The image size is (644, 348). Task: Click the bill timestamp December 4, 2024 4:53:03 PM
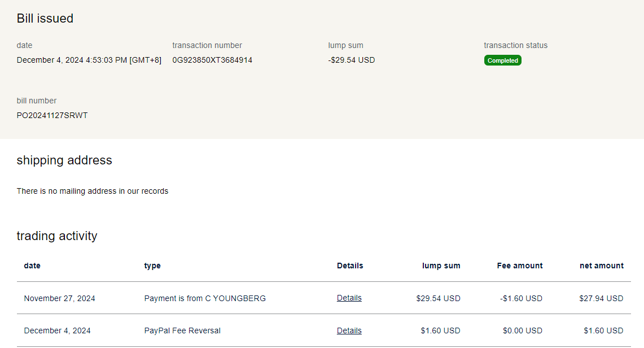pyautogui.click(x=89, y=60)
